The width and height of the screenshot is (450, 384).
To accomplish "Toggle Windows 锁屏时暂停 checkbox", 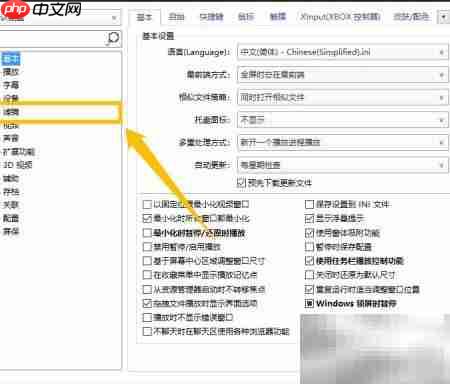I will (309, 303).
